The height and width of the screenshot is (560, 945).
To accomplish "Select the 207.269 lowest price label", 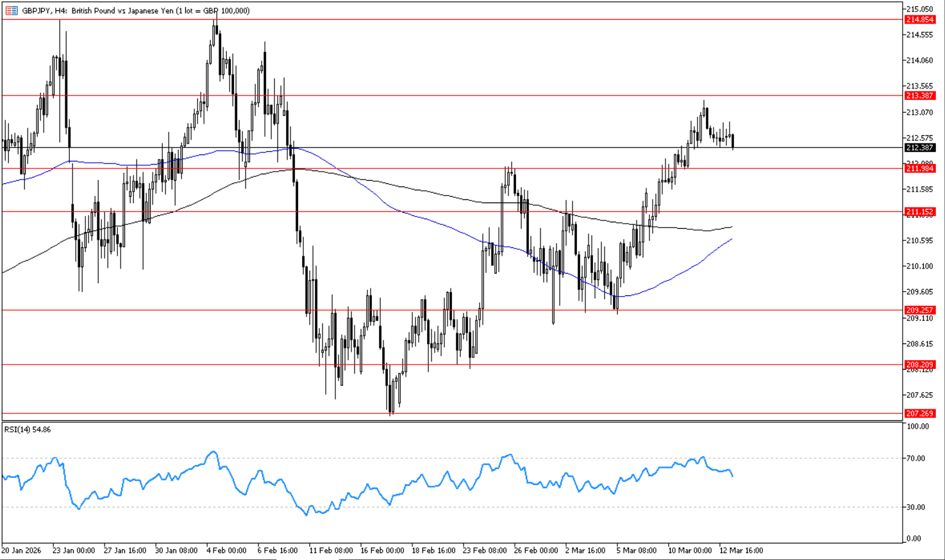I will (x=919, y=413).
